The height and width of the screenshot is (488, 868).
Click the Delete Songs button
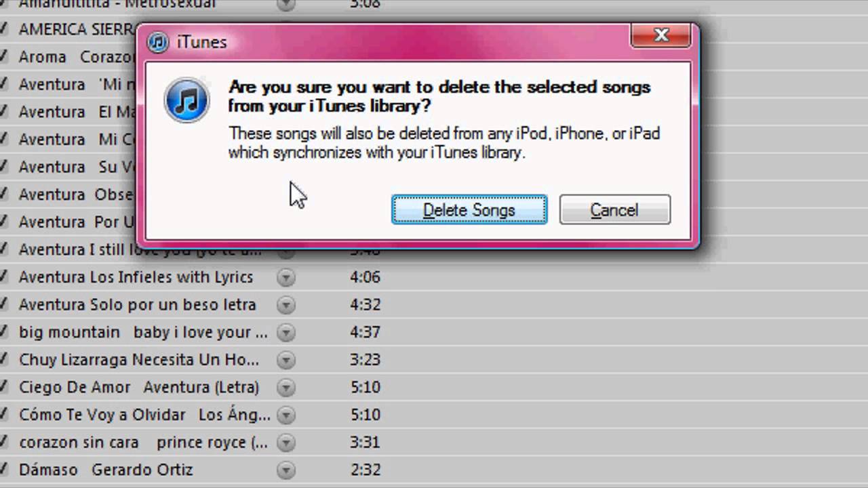[469, 210]
